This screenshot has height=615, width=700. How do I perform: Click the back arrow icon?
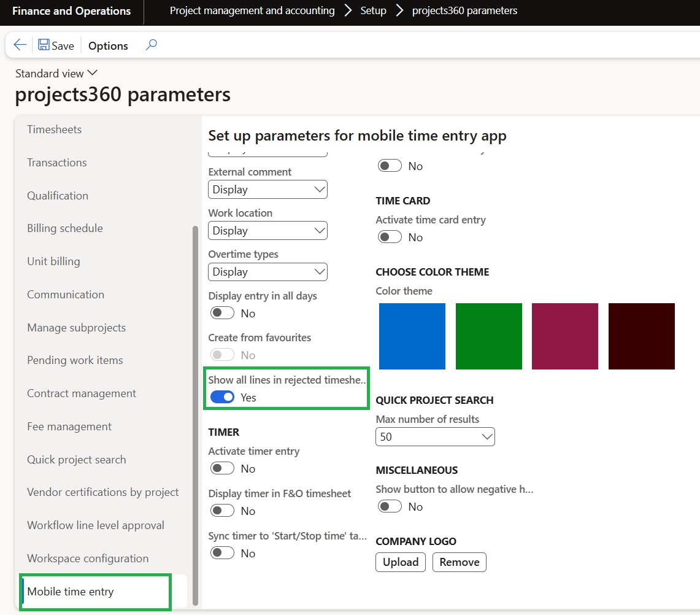pos(20,45)
